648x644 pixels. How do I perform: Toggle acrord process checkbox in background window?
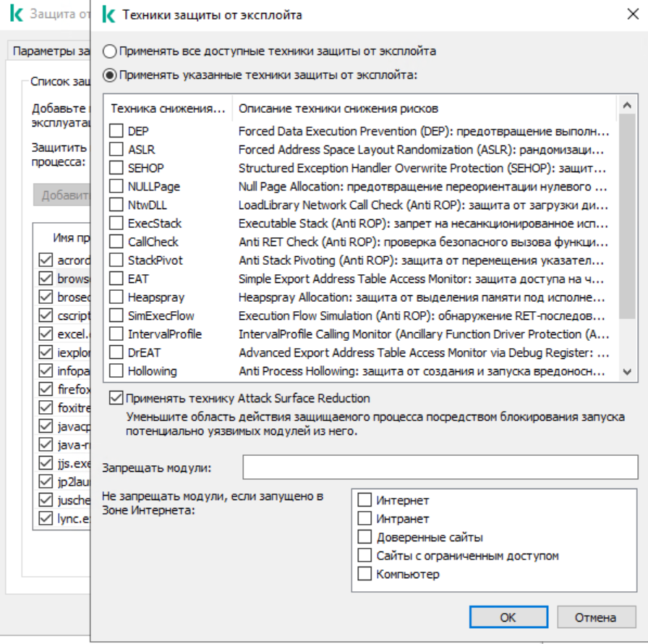[46, 260]
